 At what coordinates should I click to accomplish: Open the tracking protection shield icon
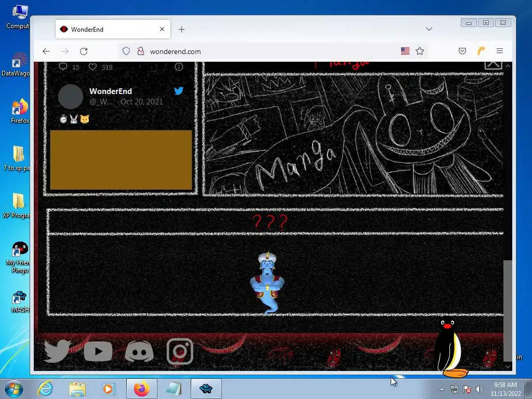pyautogui.click(x=126, y=51)
